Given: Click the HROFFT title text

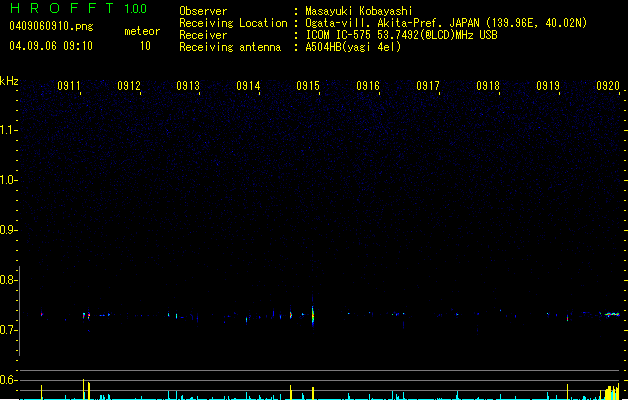Looking at the screenshot, I should point(62,8).
